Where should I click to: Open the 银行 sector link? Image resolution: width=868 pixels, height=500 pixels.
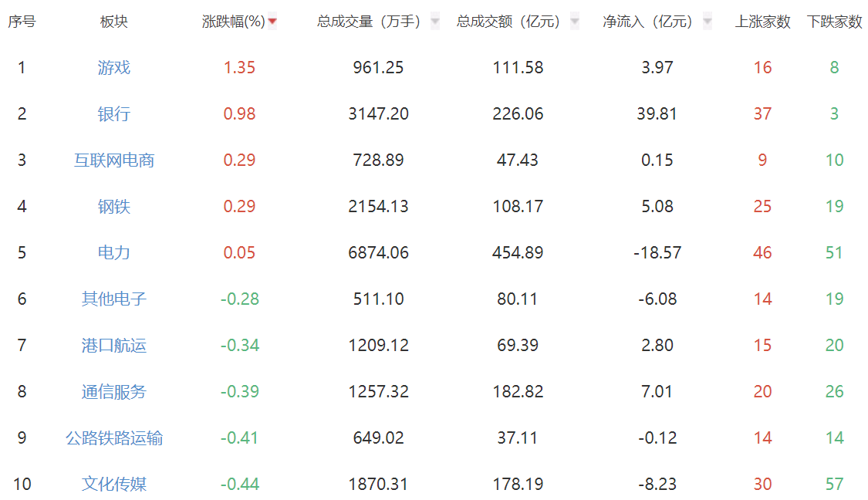coord(114,114)
